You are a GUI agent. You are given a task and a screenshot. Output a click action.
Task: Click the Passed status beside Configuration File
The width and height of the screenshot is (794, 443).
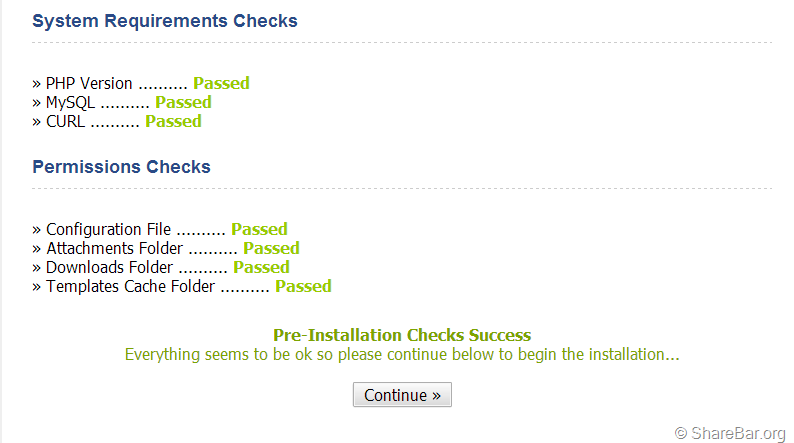coord(259,230)
